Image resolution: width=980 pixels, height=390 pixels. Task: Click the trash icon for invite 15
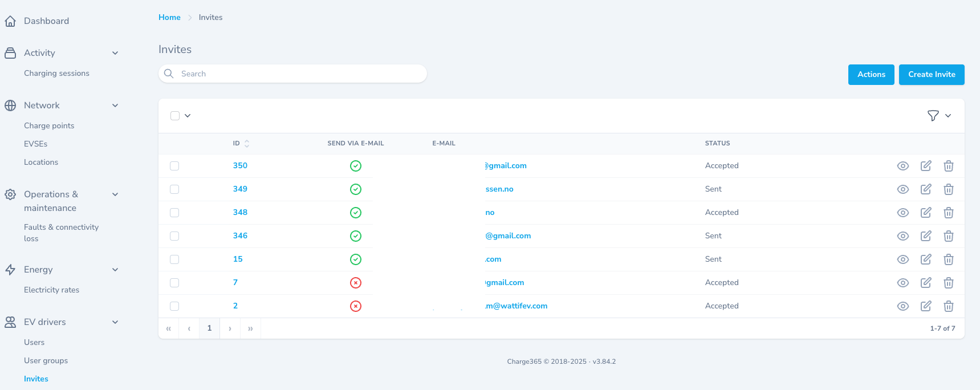click(948, 259)
